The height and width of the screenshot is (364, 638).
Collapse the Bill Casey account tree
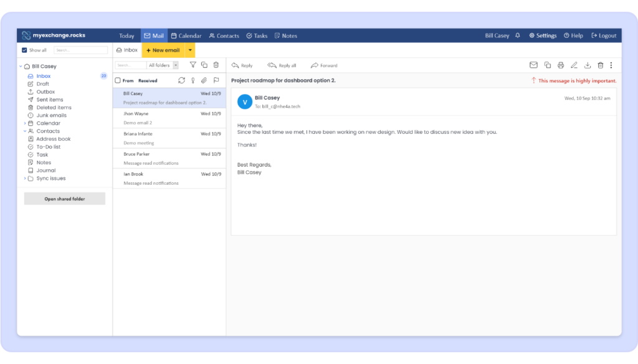21,67
